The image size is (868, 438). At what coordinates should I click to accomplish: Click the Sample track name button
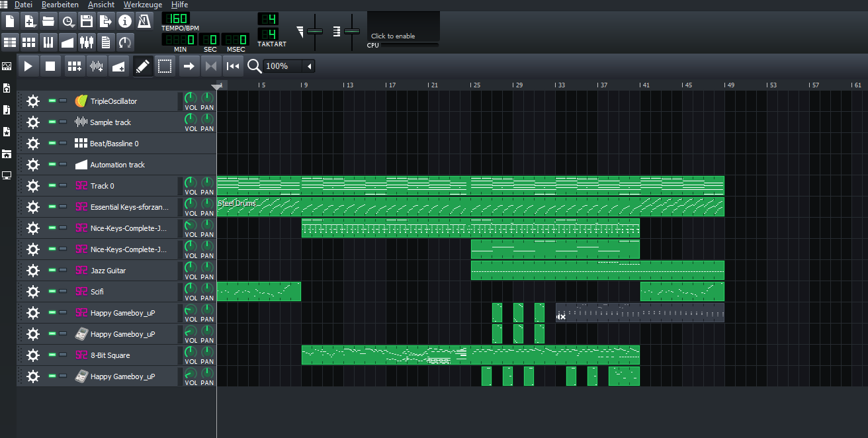pyautogui.click(x=110, y=122)
